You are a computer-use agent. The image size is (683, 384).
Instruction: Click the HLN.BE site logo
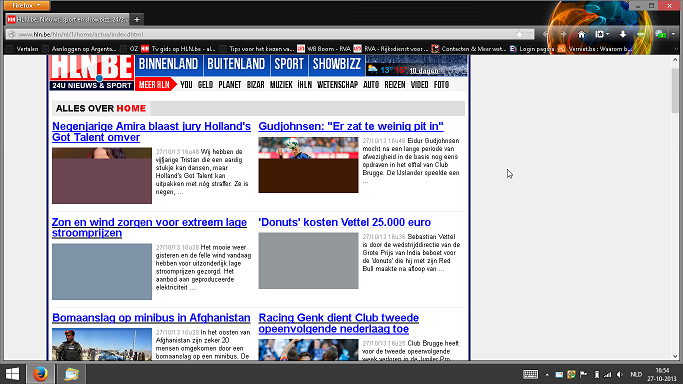pyautogui.click(x=91, y=72)
